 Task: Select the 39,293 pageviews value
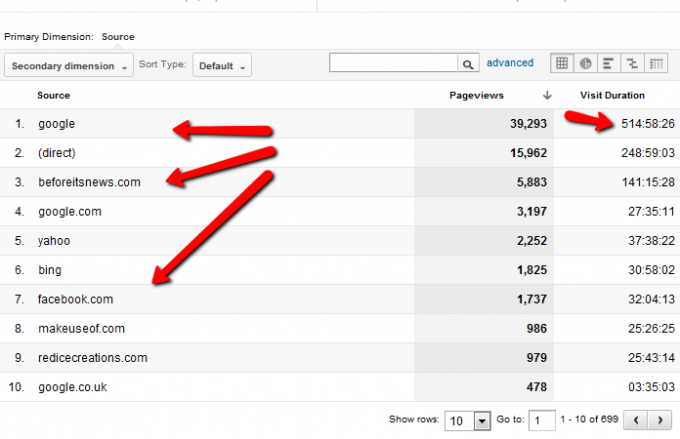[528, 124]
